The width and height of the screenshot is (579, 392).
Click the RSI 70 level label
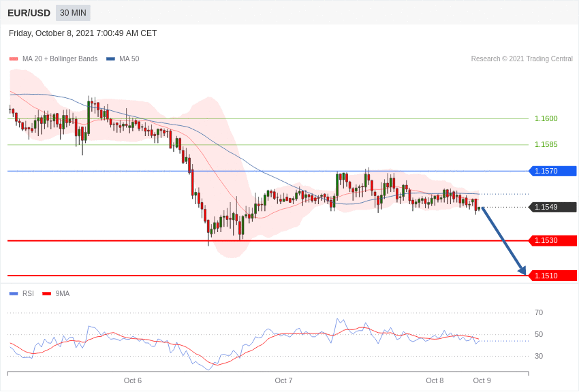click(x=539, y=312)
